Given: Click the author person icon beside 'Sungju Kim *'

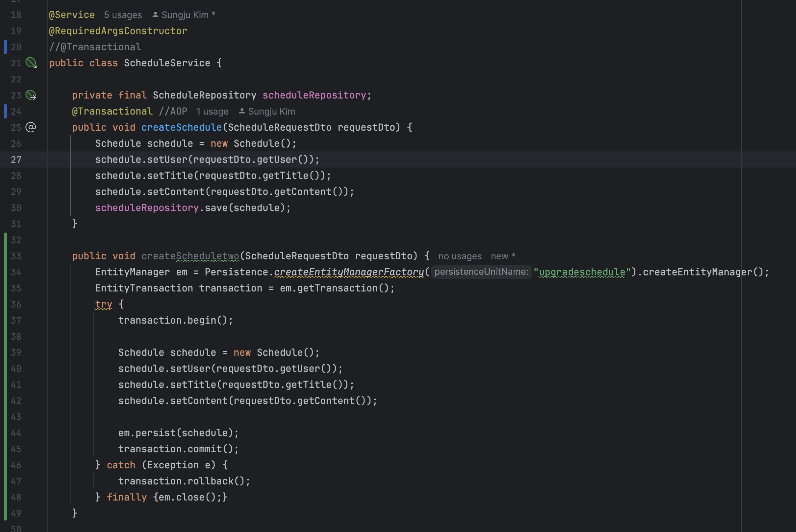Looking at the screenshot, I should pos(155,15).
